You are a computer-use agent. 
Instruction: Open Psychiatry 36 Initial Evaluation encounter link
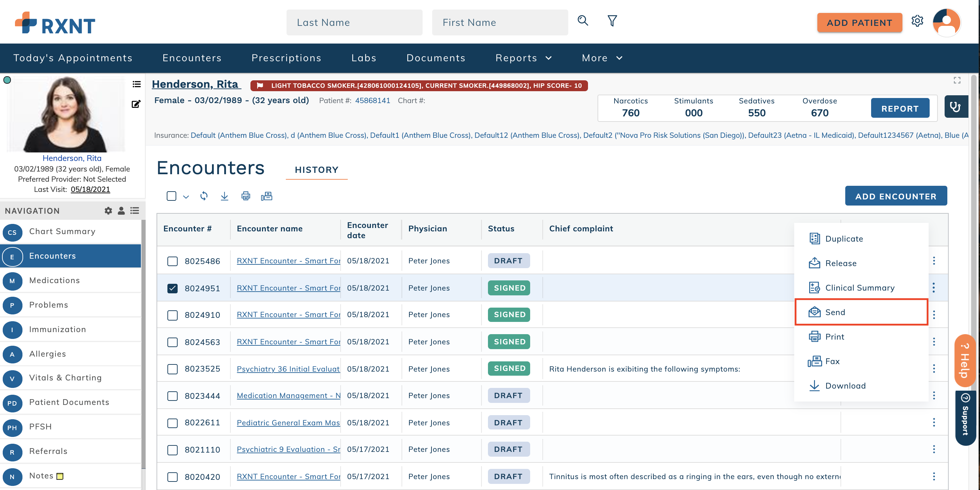288,369
